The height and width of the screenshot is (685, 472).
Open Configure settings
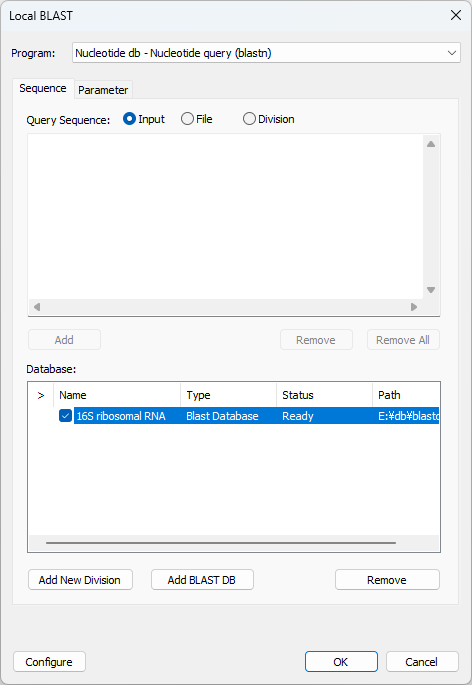[x=49, y=662]
